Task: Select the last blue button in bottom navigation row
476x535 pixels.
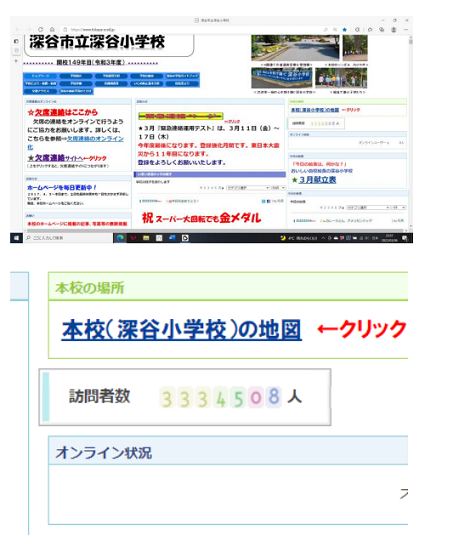Action: point(76,91)
